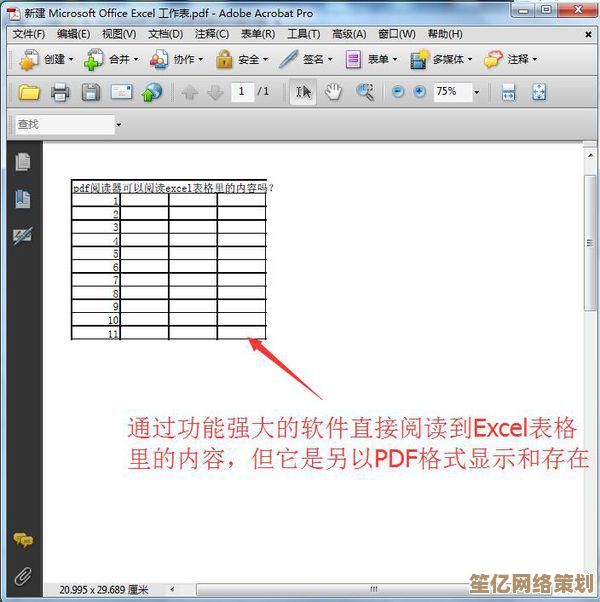Open a file with folder icon
The height and width of the screenshot is (602, 600).
coord(29,92)
